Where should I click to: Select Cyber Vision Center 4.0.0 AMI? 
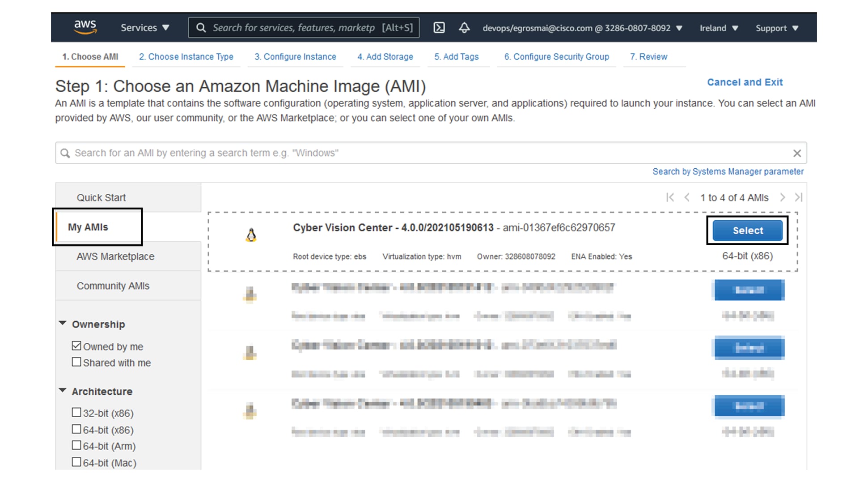(x=747, y=230)
